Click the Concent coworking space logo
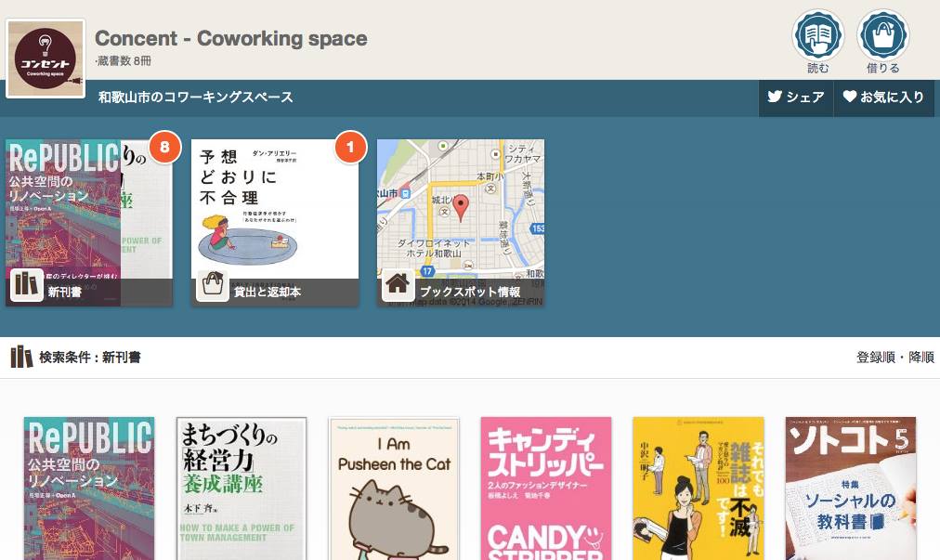The image size is (940, 560). pyautogui.click(x=46, y=58)
